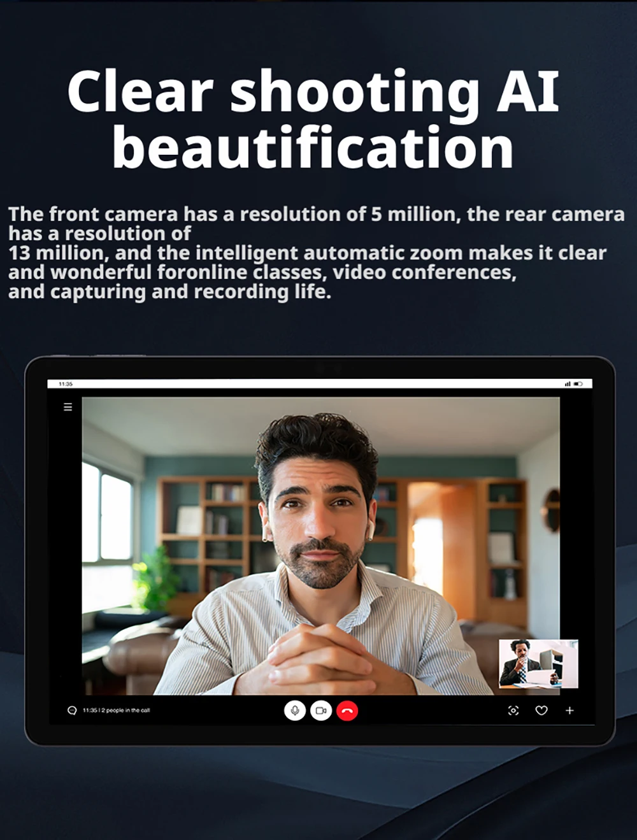637x840 pixels.
Task: Click the 11:35 clock in status bar
Action: pos(66,384)
